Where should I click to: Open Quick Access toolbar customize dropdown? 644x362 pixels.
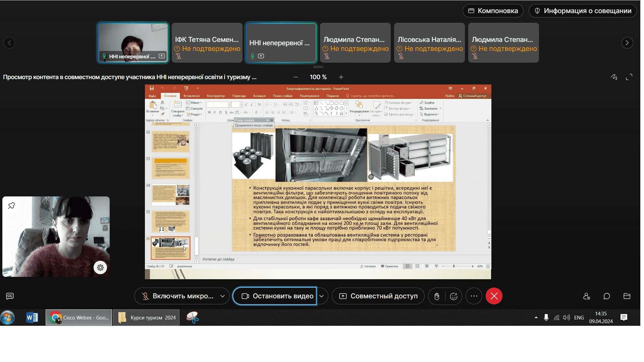pyautogui.click(x=198, y=88)
